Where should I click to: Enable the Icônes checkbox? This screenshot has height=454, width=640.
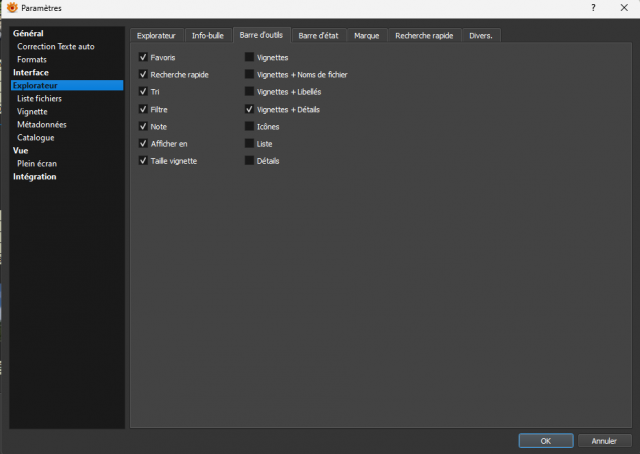tap(249, 126)
